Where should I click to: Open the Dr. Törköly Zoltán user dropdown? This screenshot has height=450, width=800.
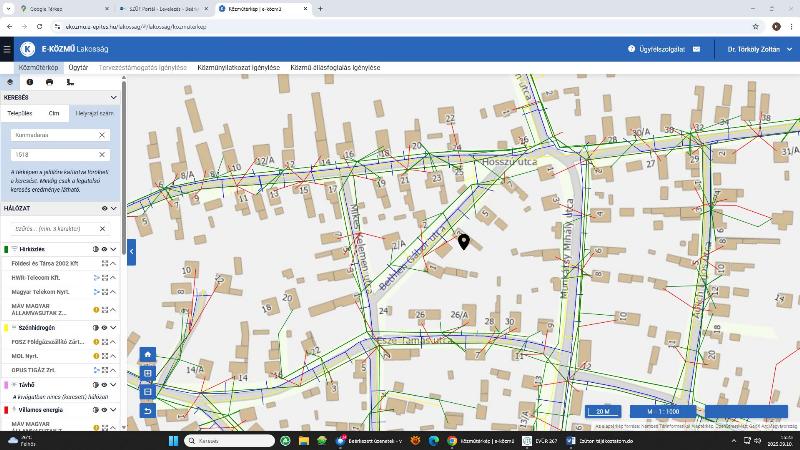pos(755,49)
